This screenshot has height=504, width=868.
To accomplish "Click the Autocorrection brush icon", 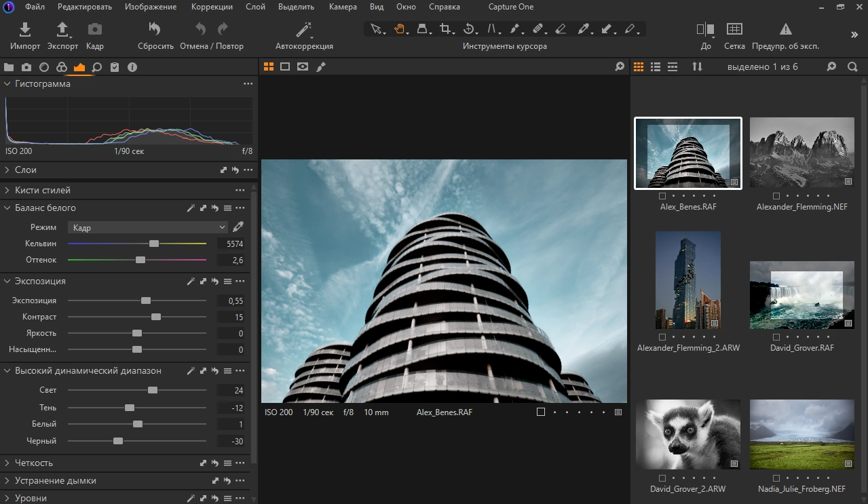I will 303,28.
